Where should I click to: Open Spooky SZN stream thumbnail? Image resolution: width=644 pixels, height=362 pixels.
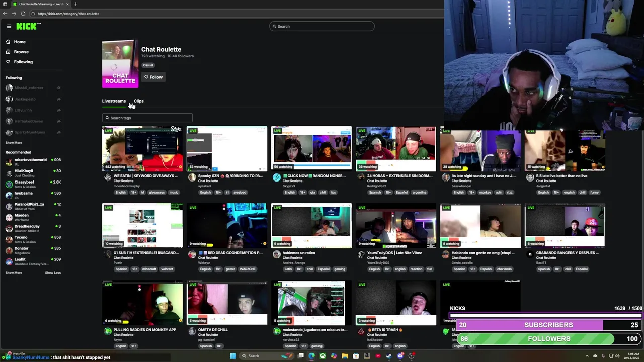(x=227, y=149)
